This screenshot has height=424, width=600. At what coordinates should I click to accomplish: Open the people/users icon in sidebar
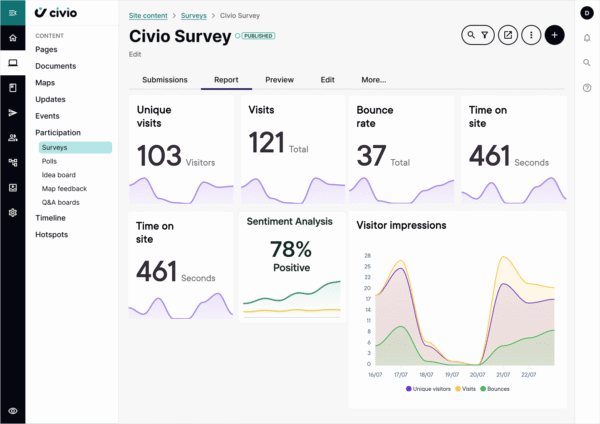[13, 138]
